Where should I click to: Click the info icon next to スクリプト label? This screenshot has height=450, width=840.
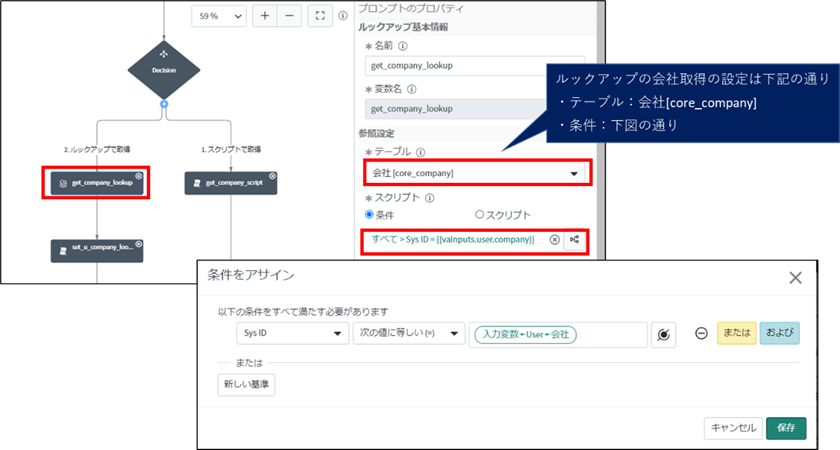coord(429,198)
